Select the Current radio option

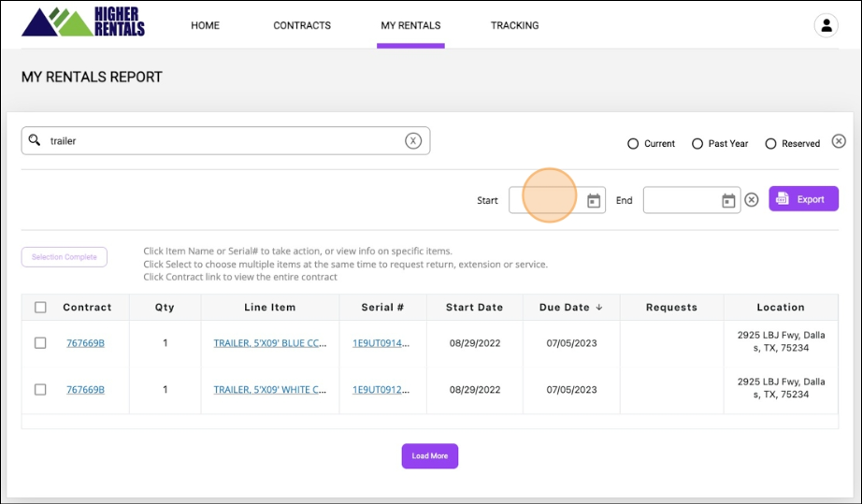click(633, 144)
